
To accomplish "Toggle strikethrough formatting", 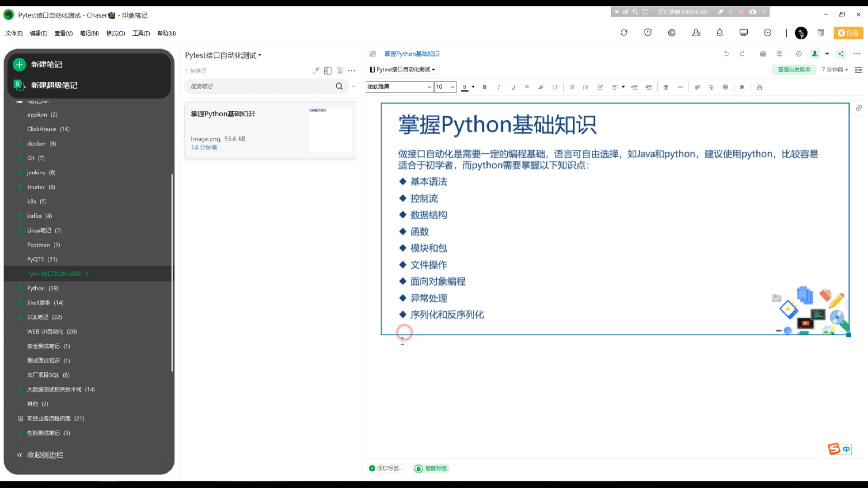I will [x=527, y=87].
